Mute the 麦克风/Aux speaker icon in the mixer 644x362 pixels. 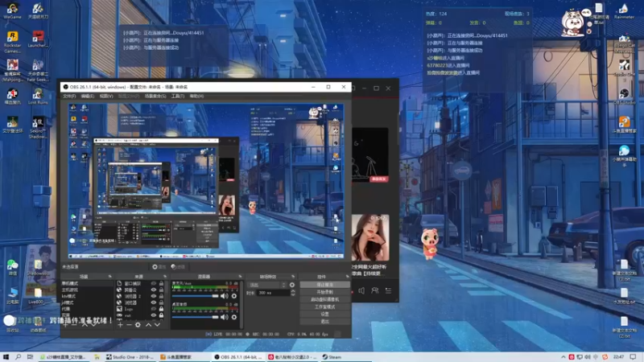tap(224, 296)
